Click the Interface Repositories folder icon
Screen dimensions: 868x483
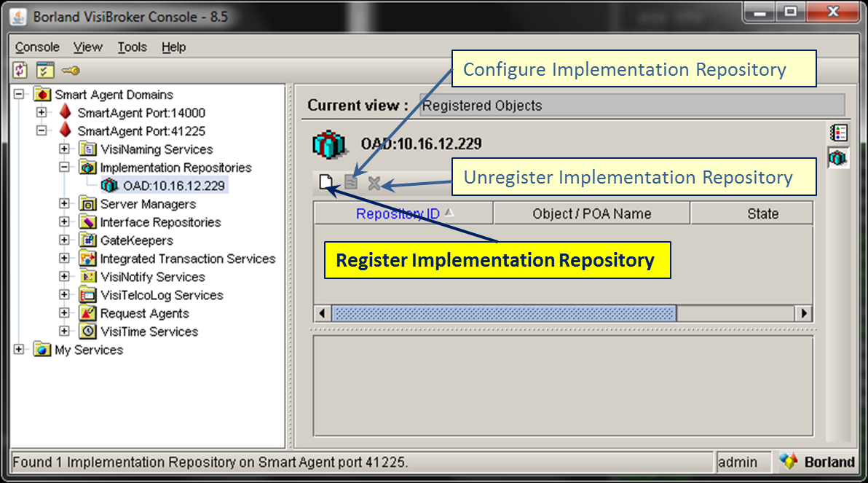tap(87, 222)
